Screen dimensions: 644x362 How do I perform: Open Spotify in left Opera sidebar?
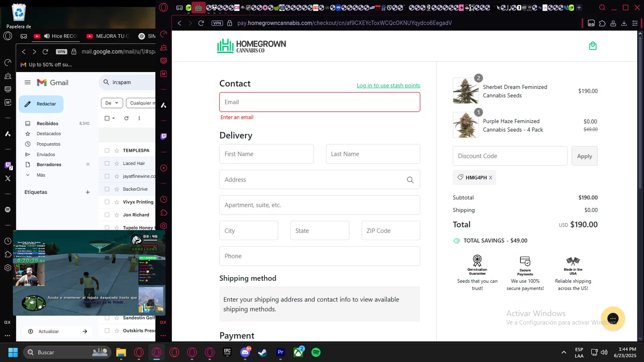pos(8,210)
